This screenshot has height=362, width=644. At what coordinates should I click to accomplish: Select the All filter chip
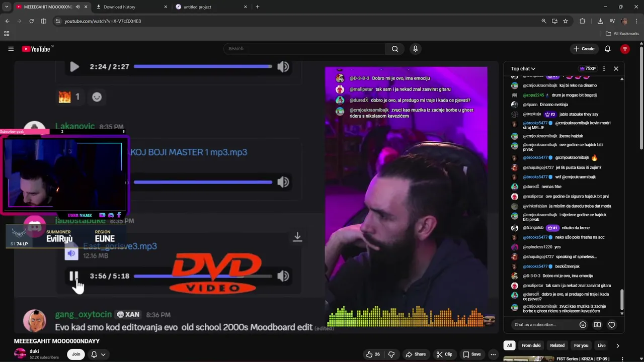coord(509,345)
